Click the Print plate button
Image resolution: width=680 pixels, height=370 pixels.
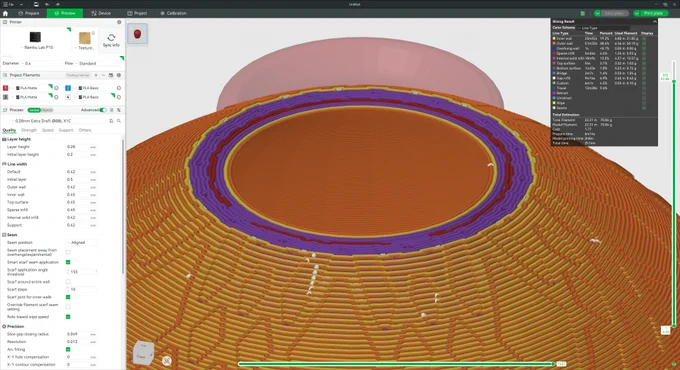pyautogui.click(x=653, y=13)
